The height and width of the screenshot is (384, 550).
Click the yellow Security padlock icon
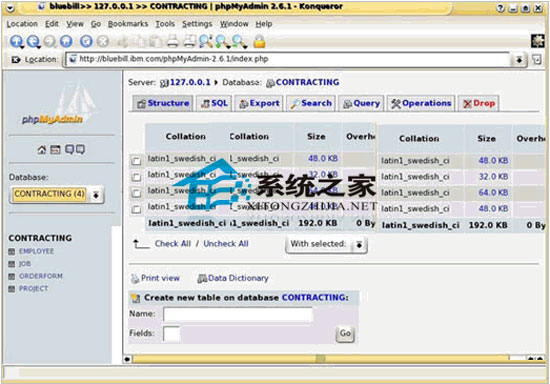(259, 41)
